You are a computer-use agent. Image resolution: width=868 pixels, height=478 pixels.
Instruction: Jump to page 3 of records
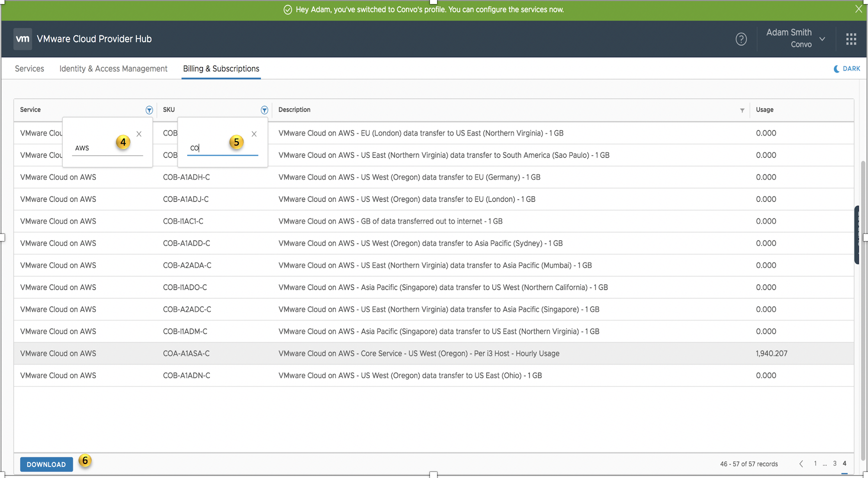coord(835,464)
